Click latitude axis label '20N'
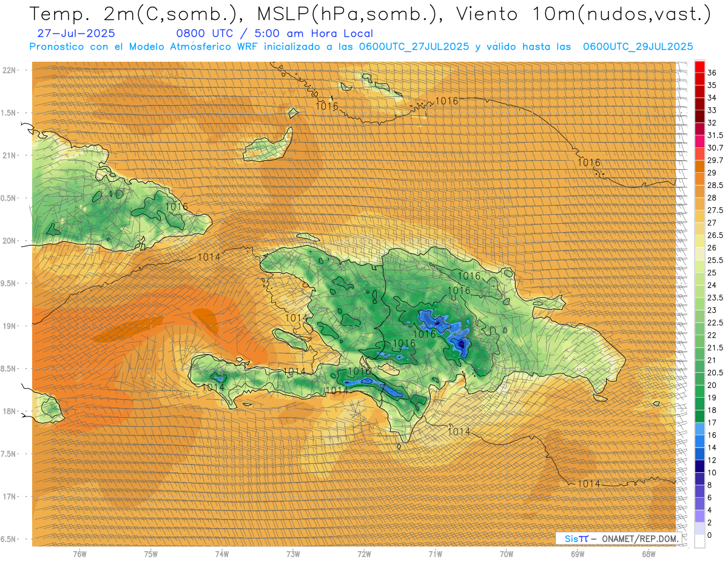 point(10,241)
